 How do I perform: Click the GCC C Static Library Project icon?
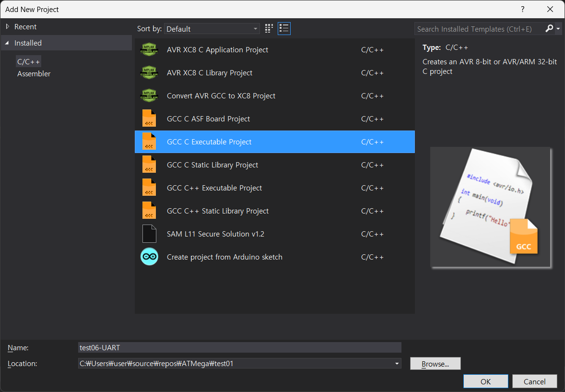tap(149, 165)
